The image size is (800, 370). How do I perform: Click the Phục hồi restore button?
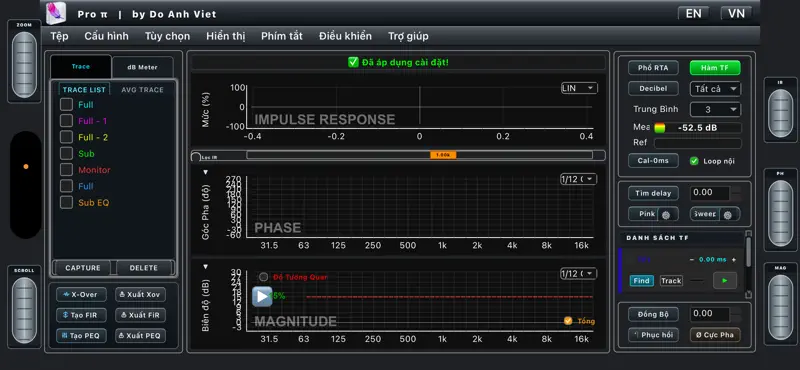point(654,335)
